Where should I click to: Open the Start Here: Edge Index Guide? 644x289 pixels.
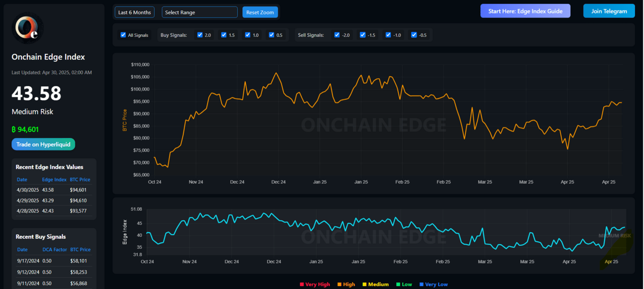click(525, 11)
